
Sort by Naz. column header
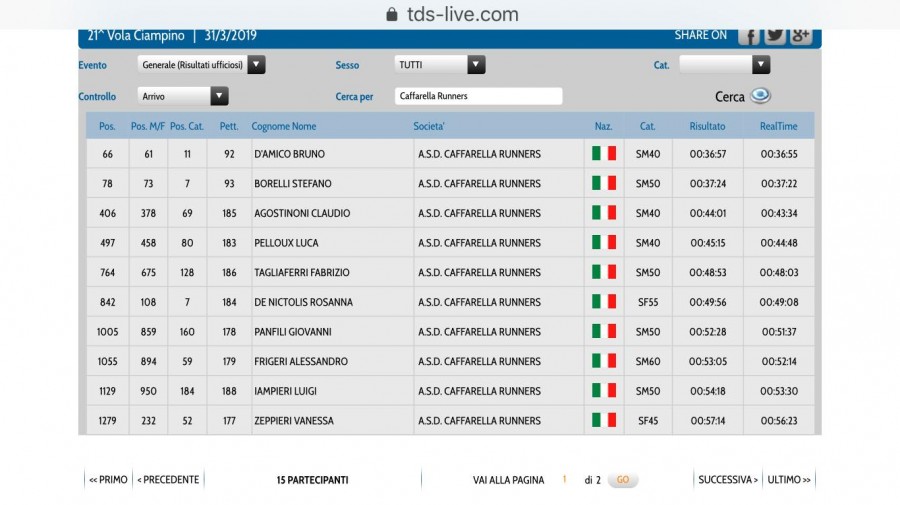[603, 126]
